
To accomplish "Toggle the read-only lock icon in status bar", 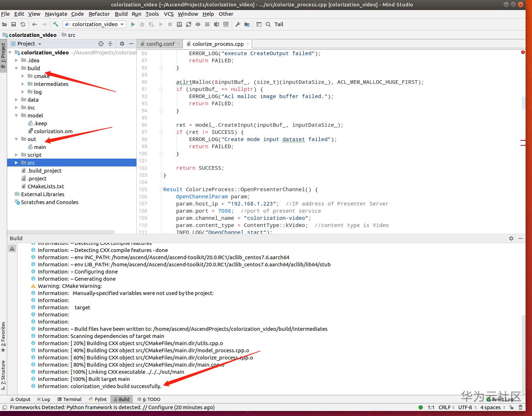I will [512, 407].
